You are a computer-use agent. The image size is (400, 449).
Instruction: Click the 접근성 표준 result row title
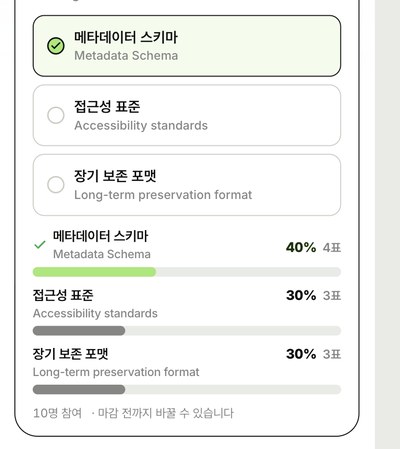(x=63, y=295)
